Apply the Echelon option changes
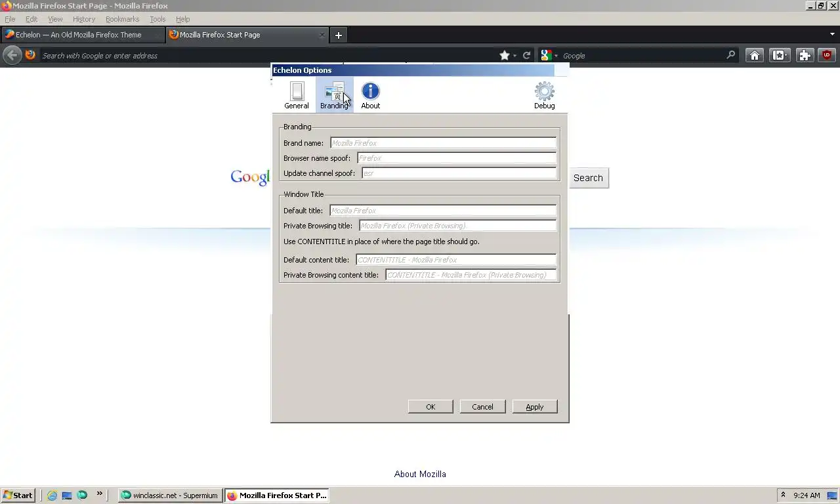The width and height of the screenshot is (840, 504). pos(535,407)
